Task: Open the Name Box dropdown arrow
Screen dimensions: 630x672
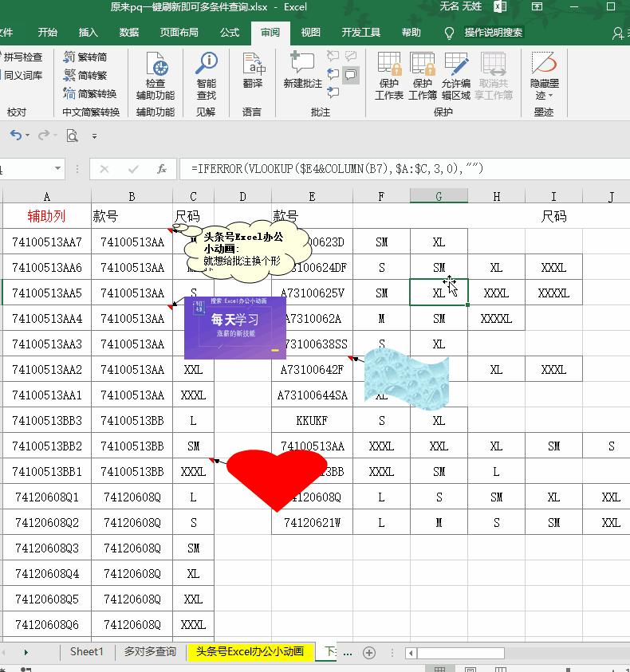Action: (x=58, y=169)
